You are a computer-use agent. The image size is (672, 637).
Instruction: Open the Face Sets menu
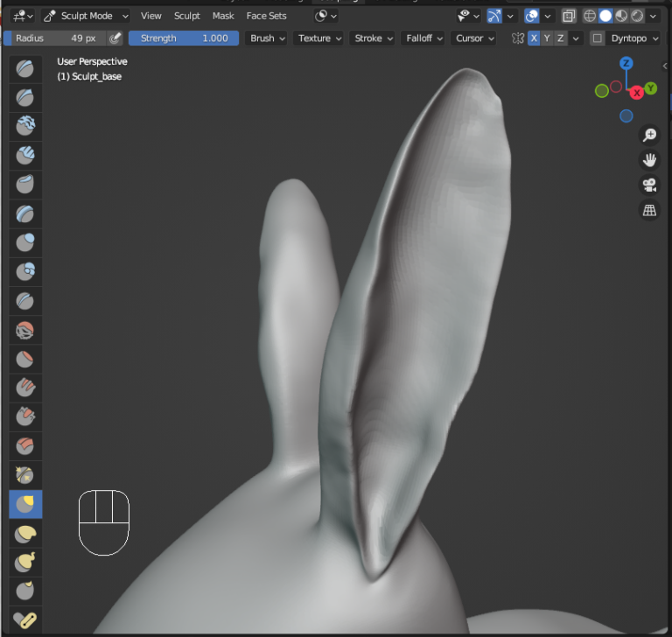[x=266, y=16]
